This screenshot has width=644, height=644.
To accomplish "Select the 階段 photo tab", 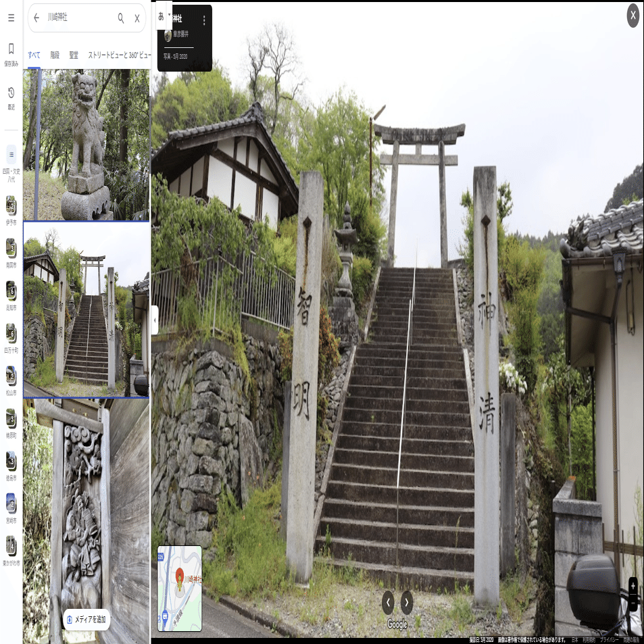I will coord(55,55).
